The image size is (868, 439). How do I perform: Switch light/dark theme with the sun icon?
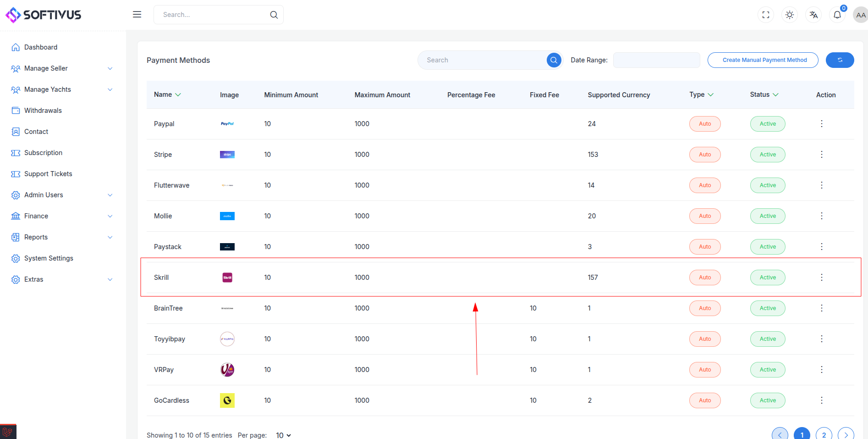click(x=790, y=15)
